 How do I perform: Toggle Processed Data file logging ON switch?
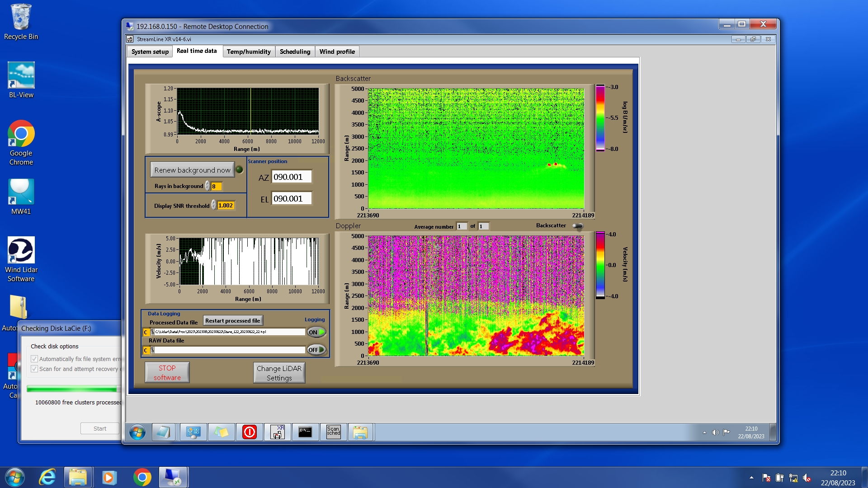pyautogui.click(x=316, y=332)
